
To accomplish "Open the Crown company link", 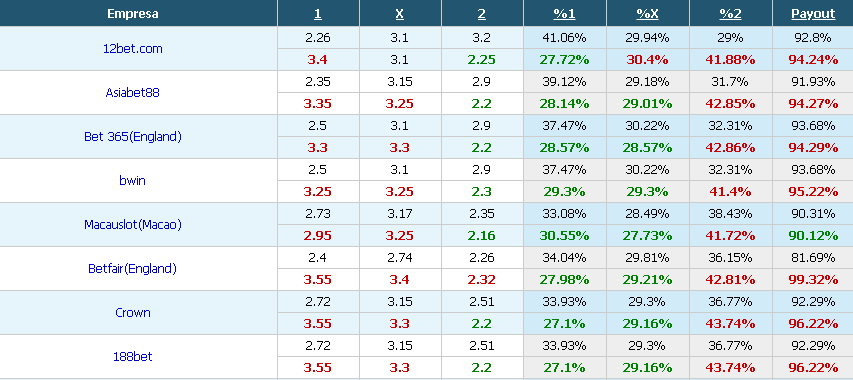I will click(x=133, y=313).
